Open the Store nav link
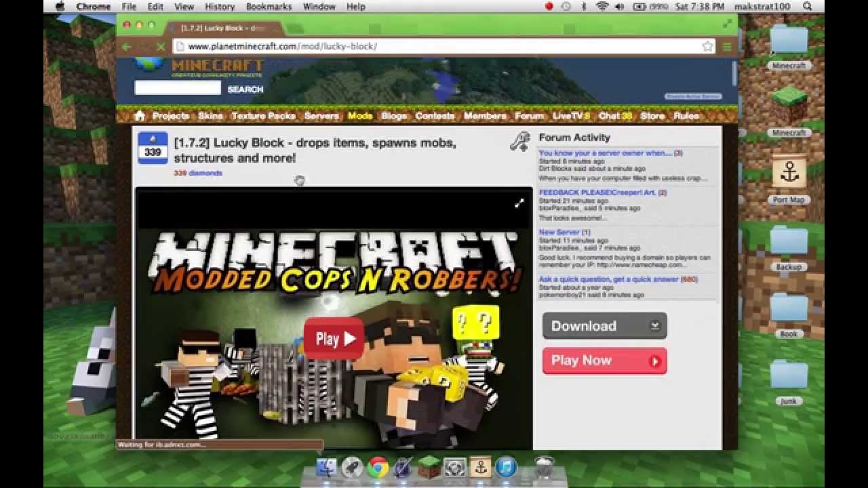This screenshot has height=488, width=868. [652, 116]
